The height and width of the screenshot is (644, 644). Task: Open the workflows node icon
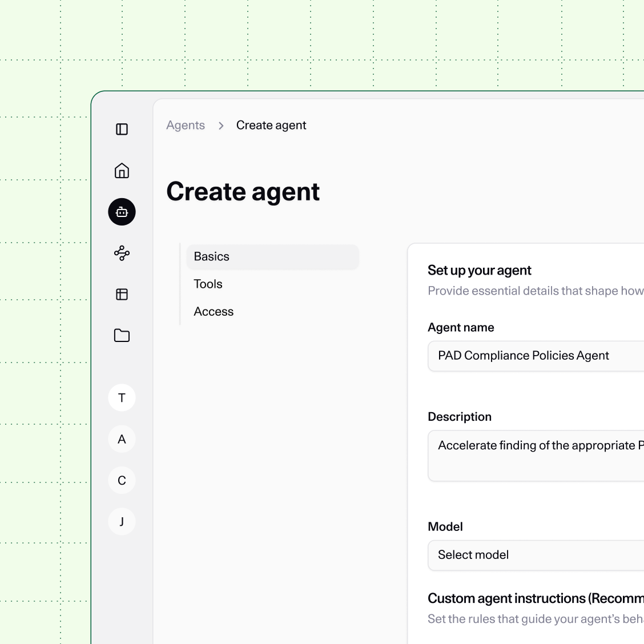(122, 253)
